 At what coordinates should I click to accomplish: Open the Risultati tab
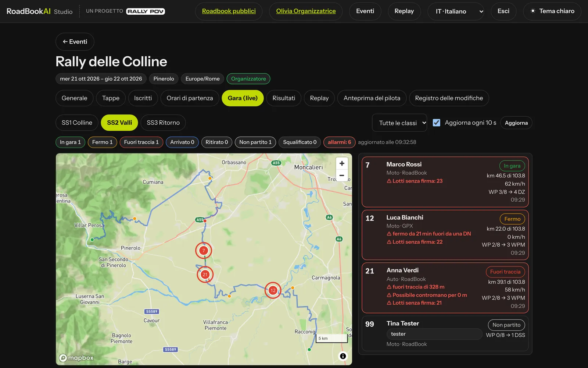point(284,98)
